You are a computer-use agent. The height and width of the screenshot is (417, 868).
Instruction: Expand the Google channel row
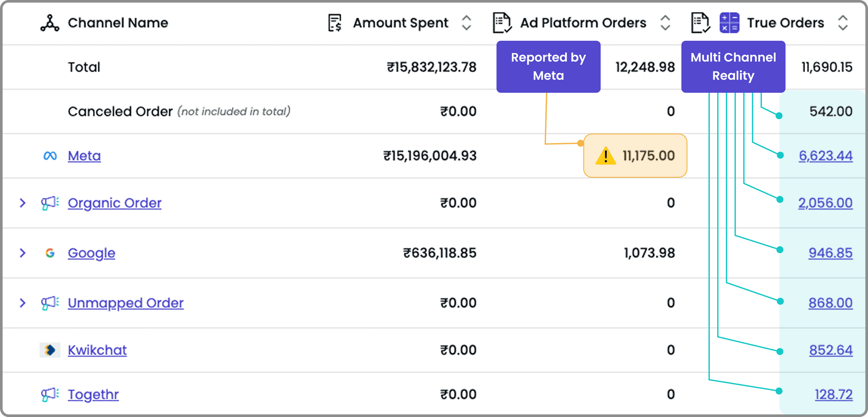pyautogui.click(x=23, y=253)
